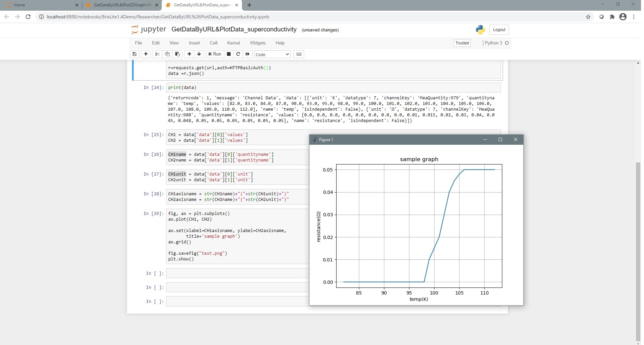
Task: Go back in browser history
Action: tap(7, 17)
